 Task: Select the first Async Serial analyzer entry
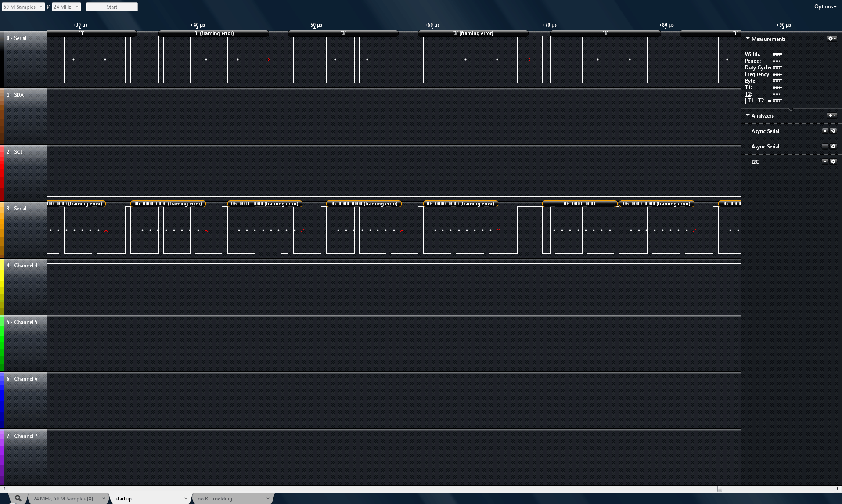point(765,131)
